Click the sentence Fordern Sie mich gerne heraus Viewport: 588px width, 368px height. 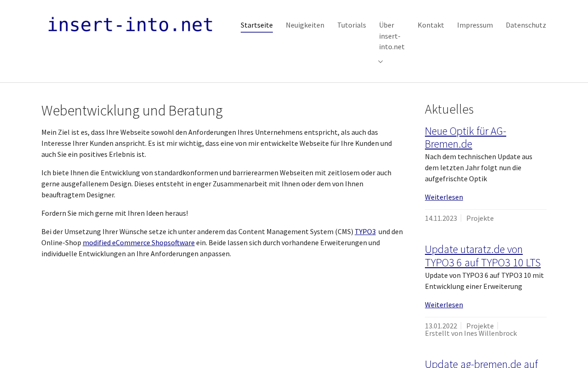[x=114, y=213]
